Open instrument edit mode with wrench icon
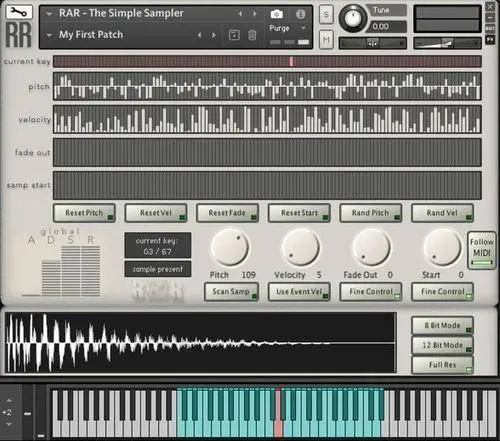Viewport: 500px width, 441px height. [19, 12]
